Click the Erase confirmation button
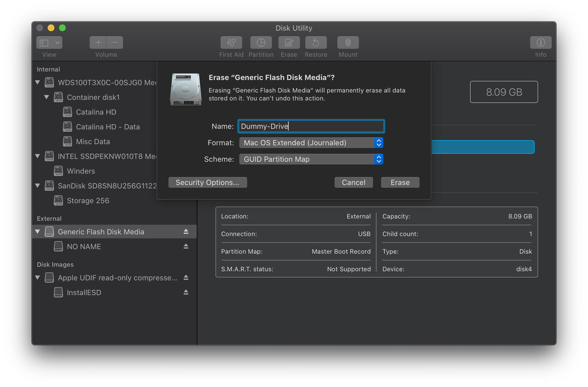The image size is (588, 387). click(x=399, y=182)
